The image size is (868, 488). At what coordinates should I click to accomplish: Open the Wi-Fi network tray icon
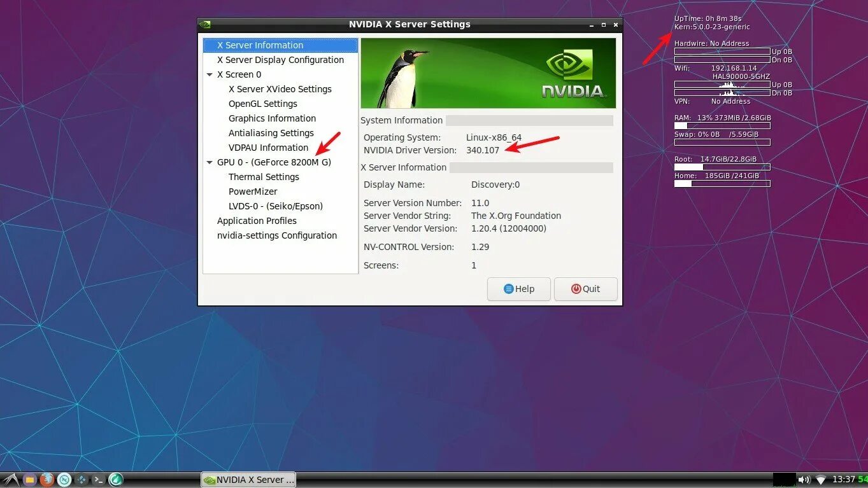(x=821, y=480)
